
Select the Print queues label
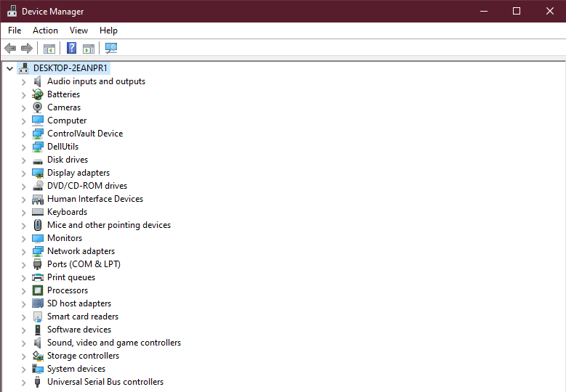click(71, 277)
